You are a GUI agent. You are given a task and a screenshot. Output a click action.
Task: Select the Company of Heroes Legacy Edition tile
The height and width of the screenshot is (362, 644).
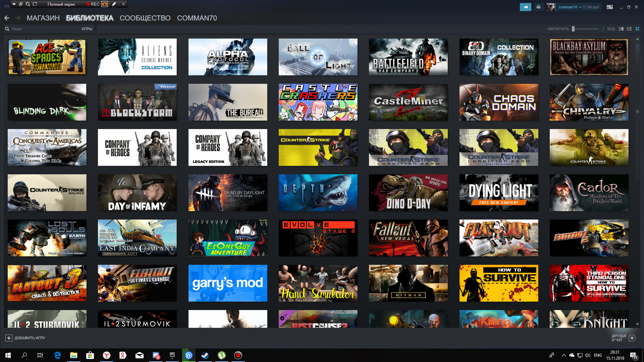coord(228,147)
